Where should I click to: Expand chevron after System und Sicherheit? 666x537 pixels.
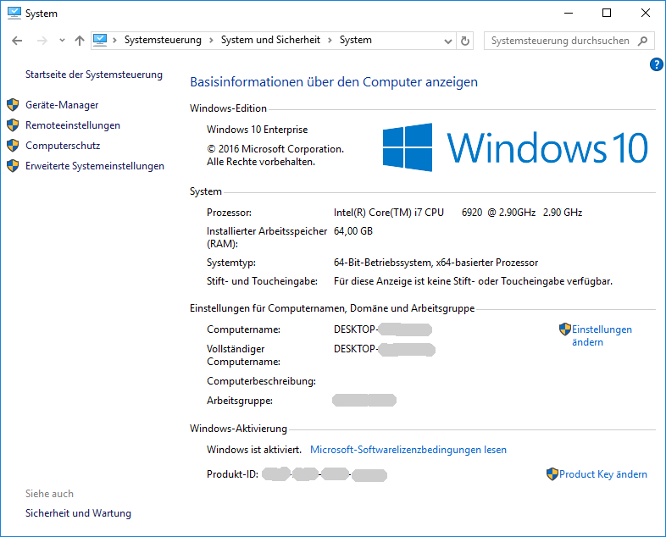(x=330, y=40)
